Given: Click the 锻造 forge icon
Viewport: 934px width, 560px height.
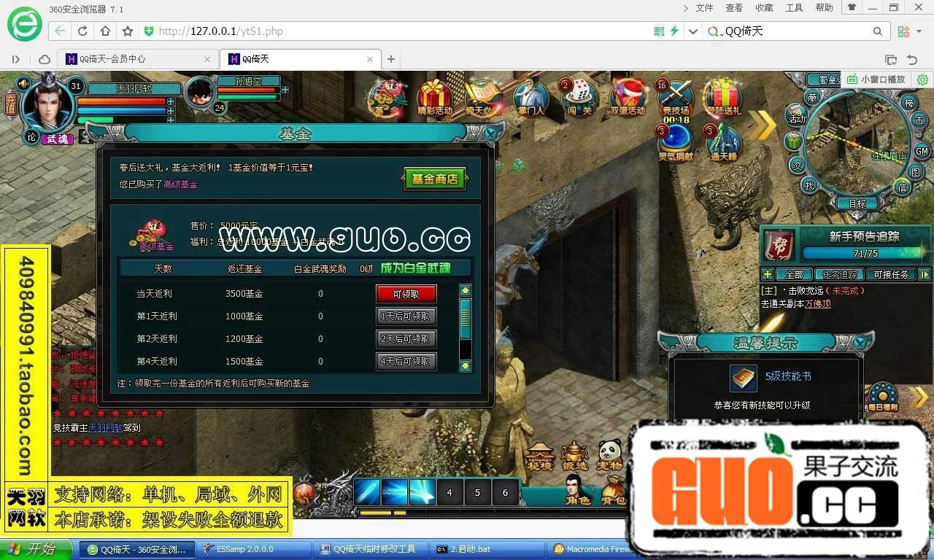Looking at the screenshot, I should pos(574,455).
